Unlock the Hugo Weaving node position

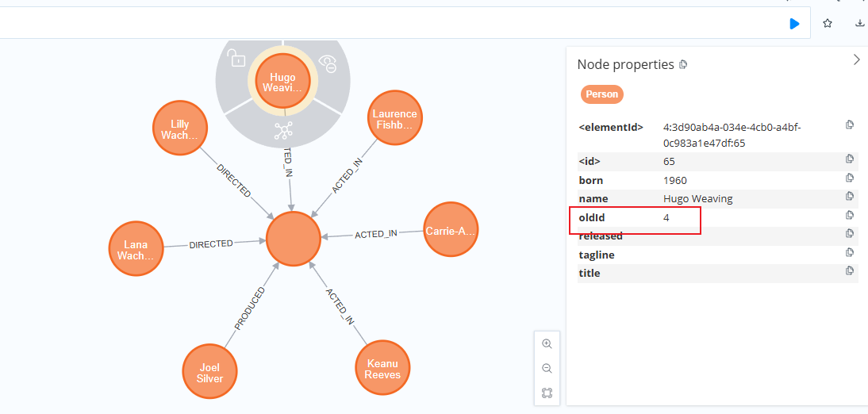point(237,58)
